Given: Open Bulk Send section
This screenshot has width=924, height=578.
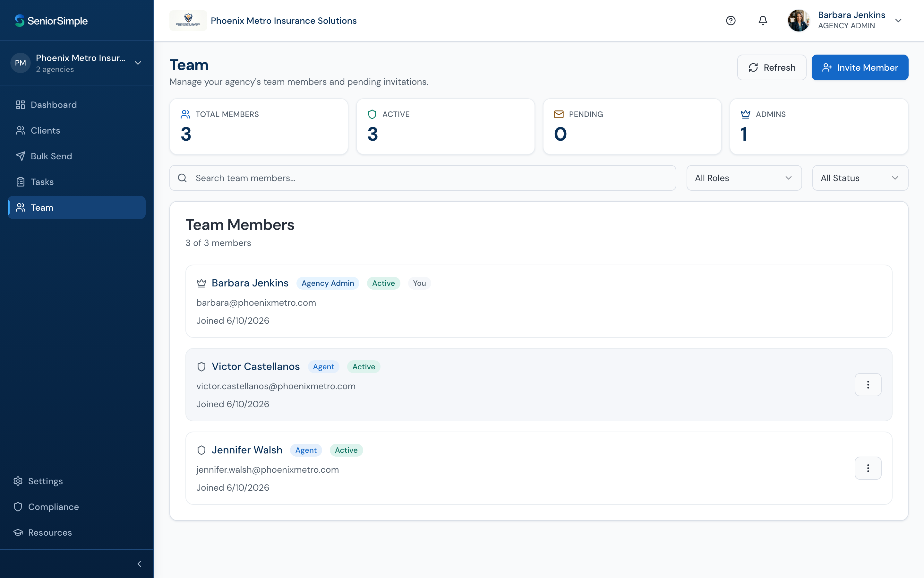Looking at the screenshot, I should click(77, 156).
